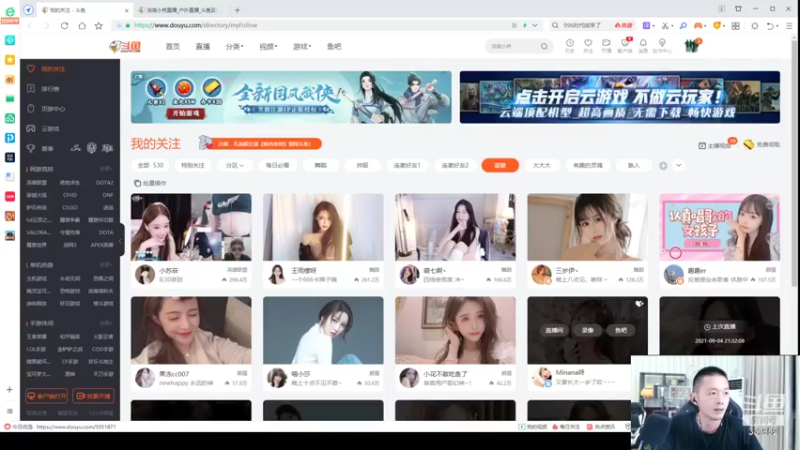Select the 特别关注 filter tab

pyautogui.click(x=192, y=165)
